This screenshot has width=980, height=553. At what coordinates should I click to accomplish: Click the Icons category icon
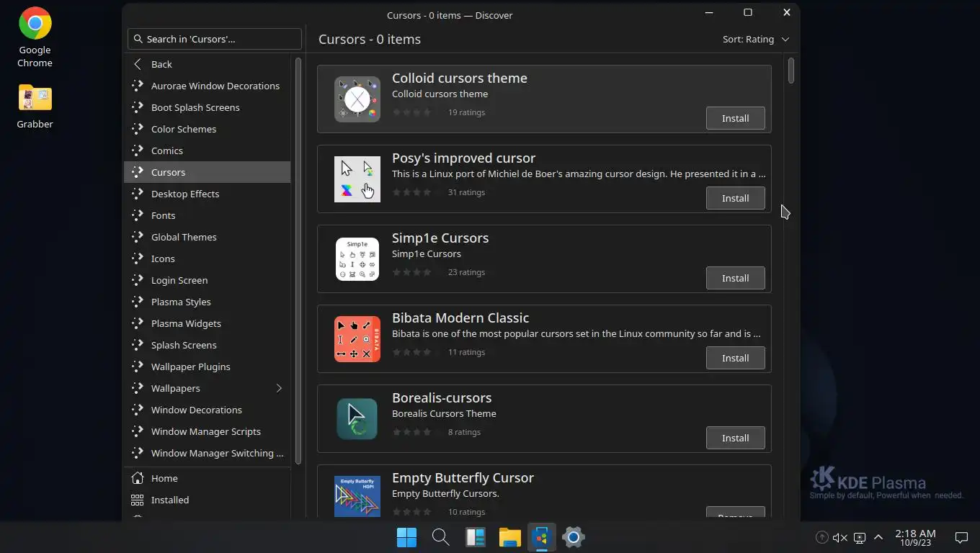click(x=138, y=258)
